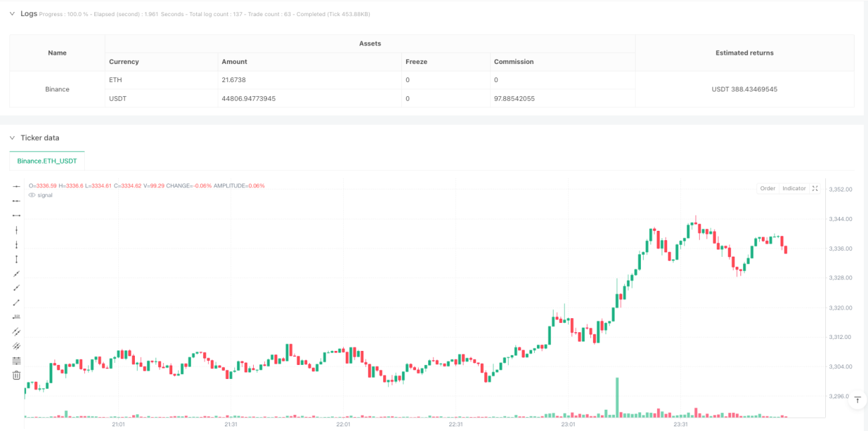The image size is (868, 431).
Task: Open the Indicator button on chart
Action: 794,189
